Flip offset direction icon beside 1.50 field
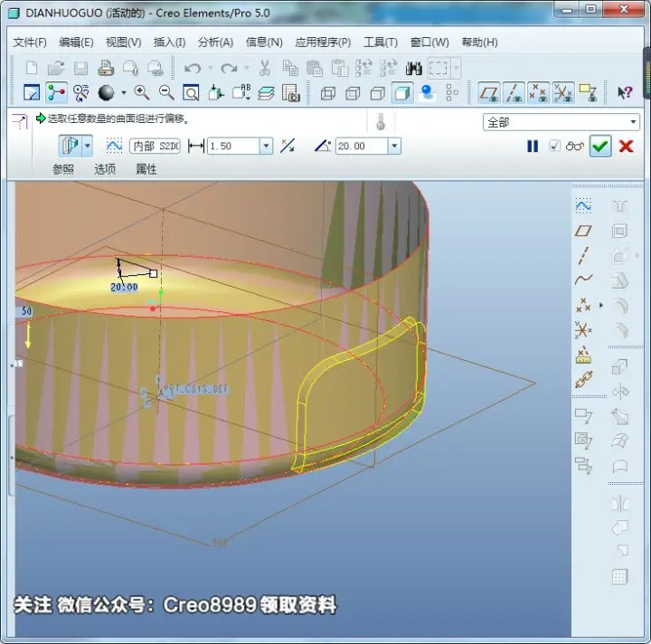Image resolution: width=651 pixels, height=644 pixels. click(288, 146)
